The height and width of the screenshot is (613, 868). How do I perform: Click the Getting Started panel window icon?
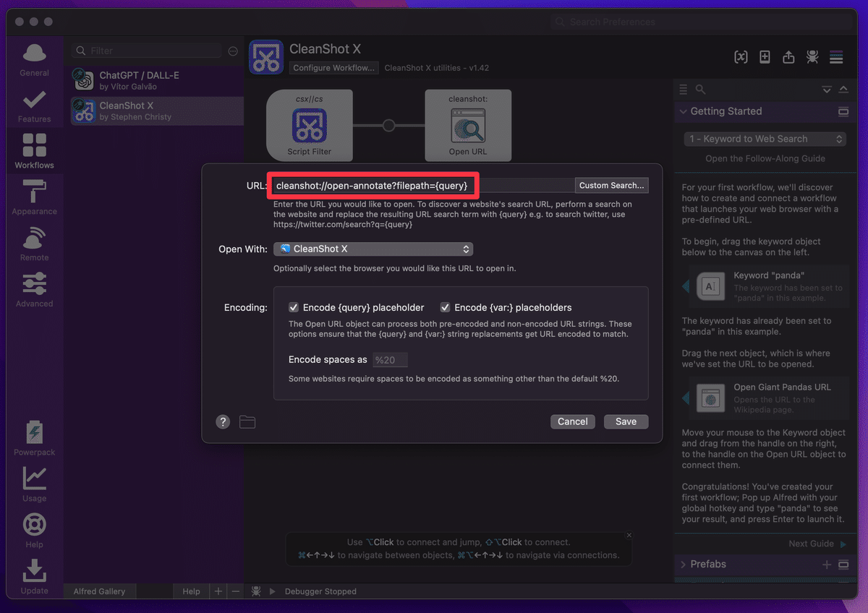(843, 111)
